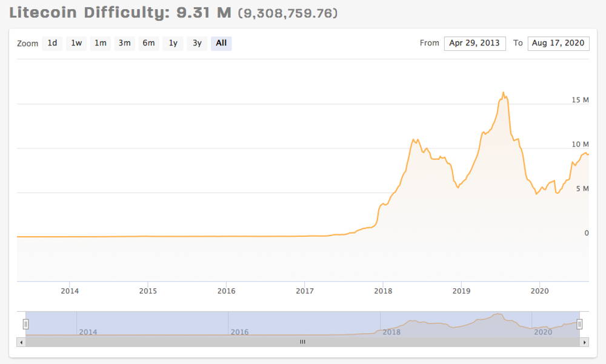Select the 3m zoom range
The height and width of the screenshot is (364, 606).
(x=124, y=43)
